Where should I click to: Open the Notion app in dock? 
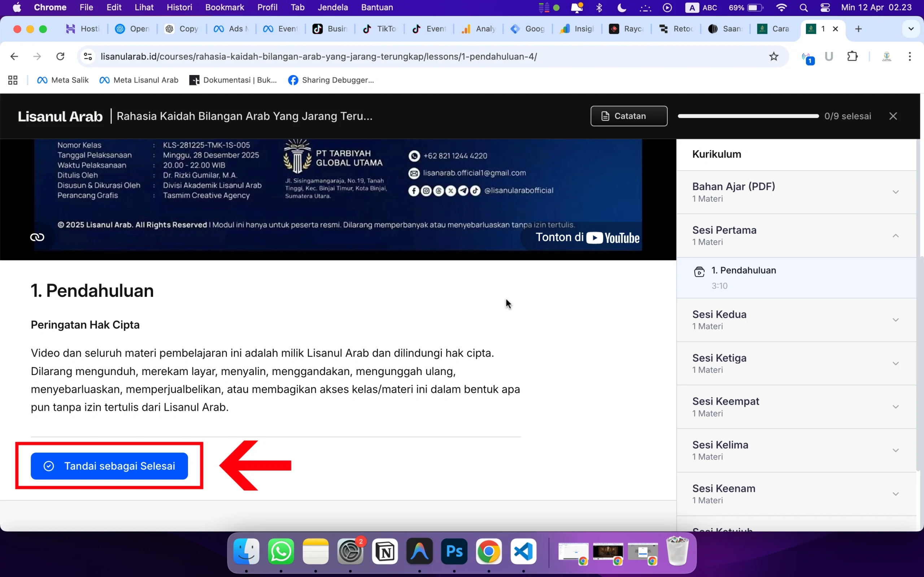click(x=385, y=551)
